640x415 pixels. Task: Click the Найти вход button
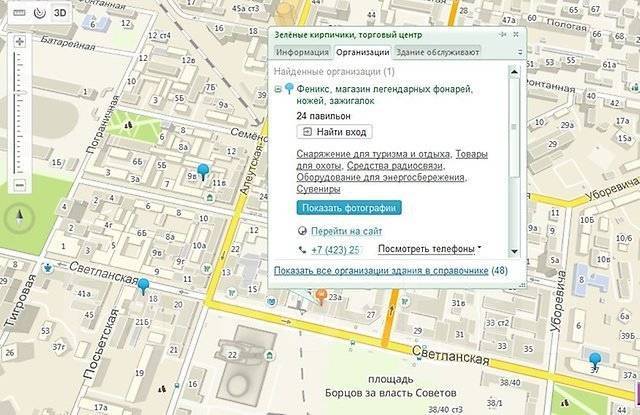click(335, 132)
